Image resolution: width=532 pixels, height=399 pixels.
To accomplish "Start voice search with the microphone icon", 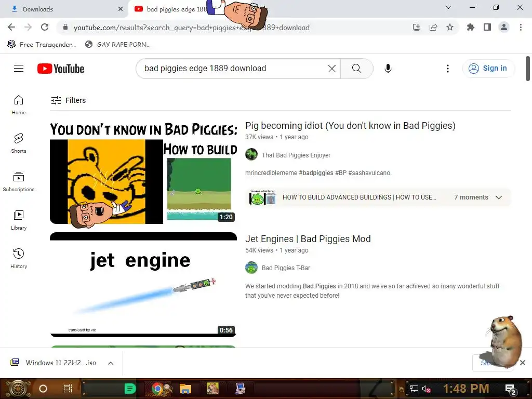I will point(388,69).
